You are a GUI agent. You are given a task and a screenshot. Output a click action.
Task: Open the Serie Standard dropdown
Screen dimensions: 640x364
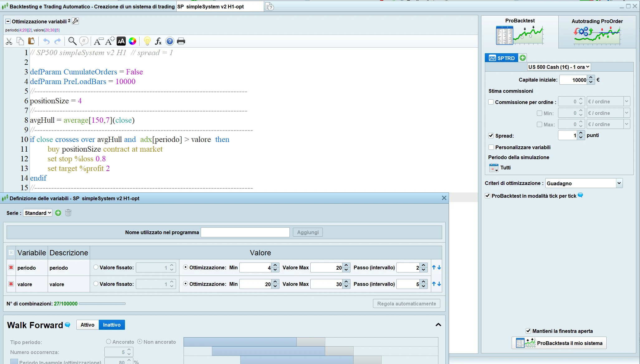(x=38, y=213)
